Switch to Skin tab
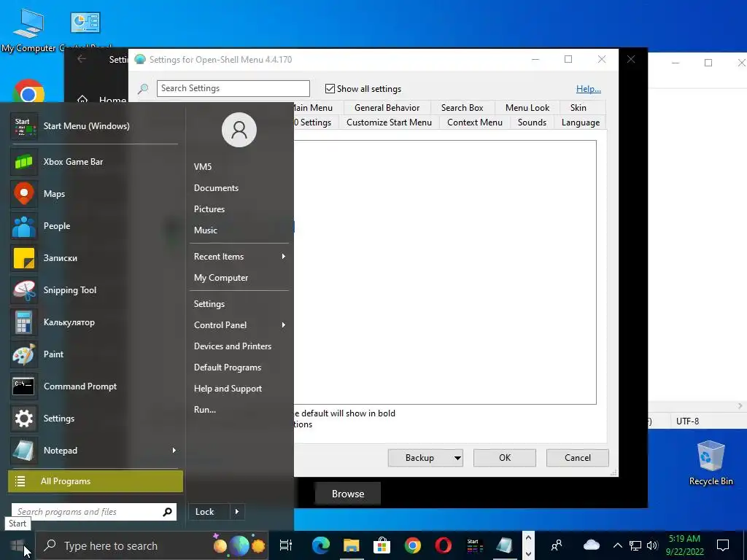747x560 pixels. (578, 108)
